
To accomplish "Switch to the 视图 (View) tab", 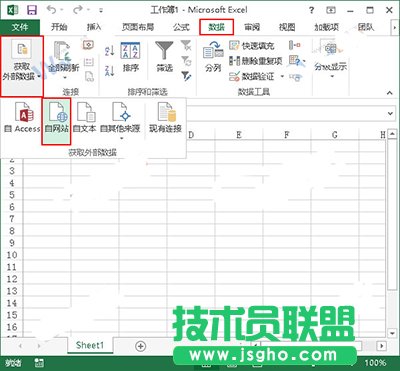I will (287, 27).
